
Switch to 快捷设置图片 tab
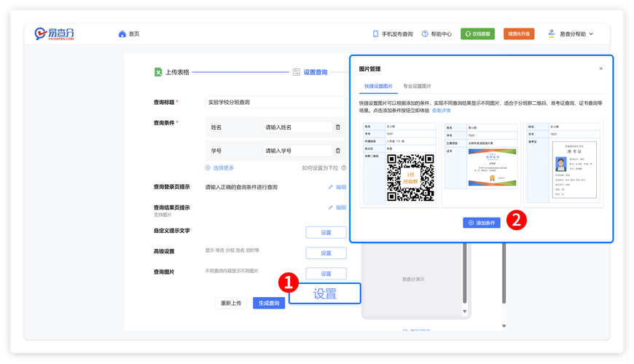[378, 86]
